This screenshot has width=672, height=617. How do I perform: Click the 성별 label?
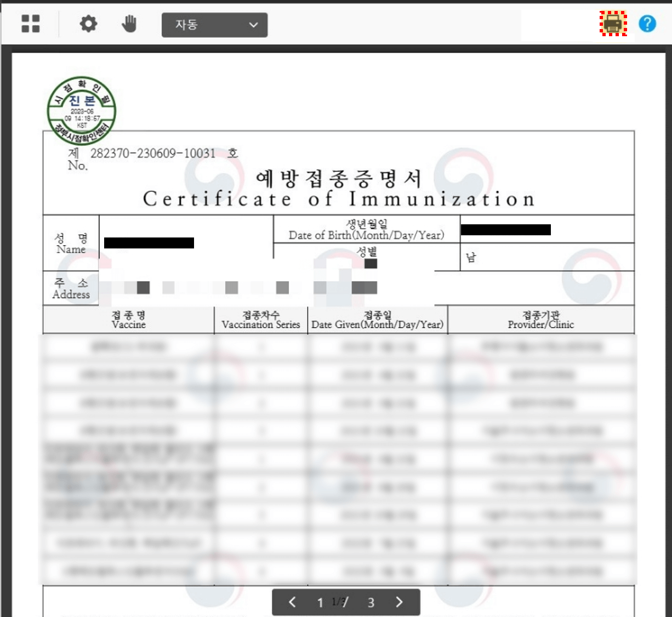pos(367,252)
